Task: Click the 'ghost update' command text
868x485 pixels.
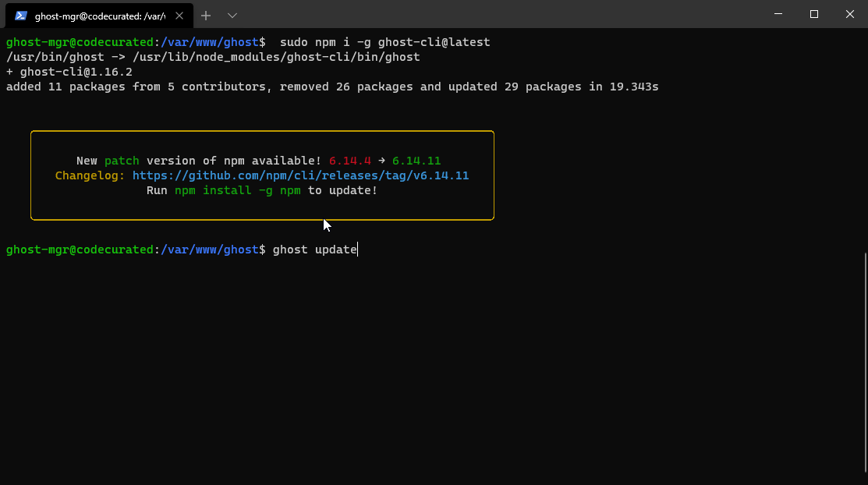Action: click(315, 250)
